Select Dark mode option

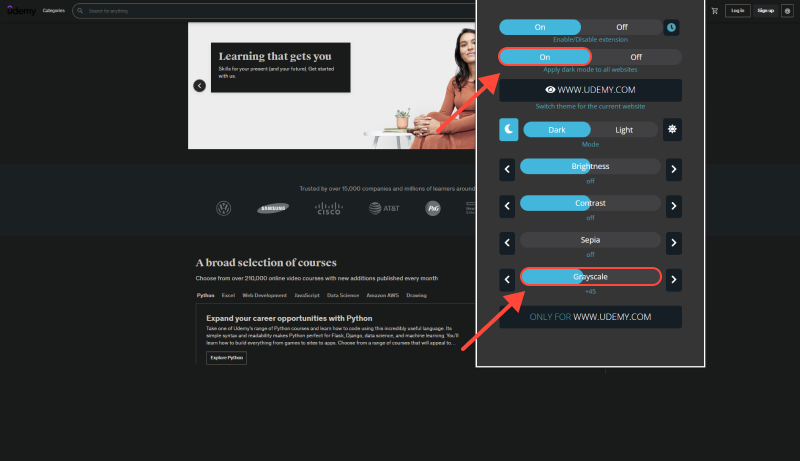point(557,130)
